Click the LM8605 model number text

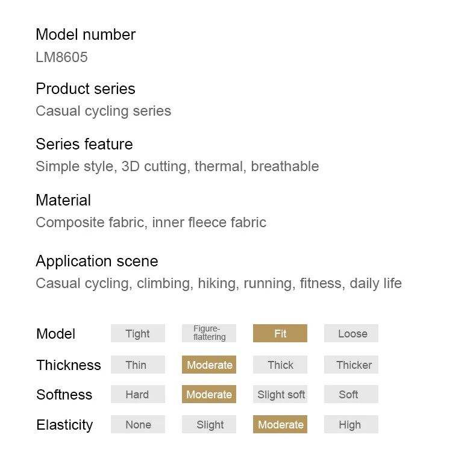pos(61,57)
